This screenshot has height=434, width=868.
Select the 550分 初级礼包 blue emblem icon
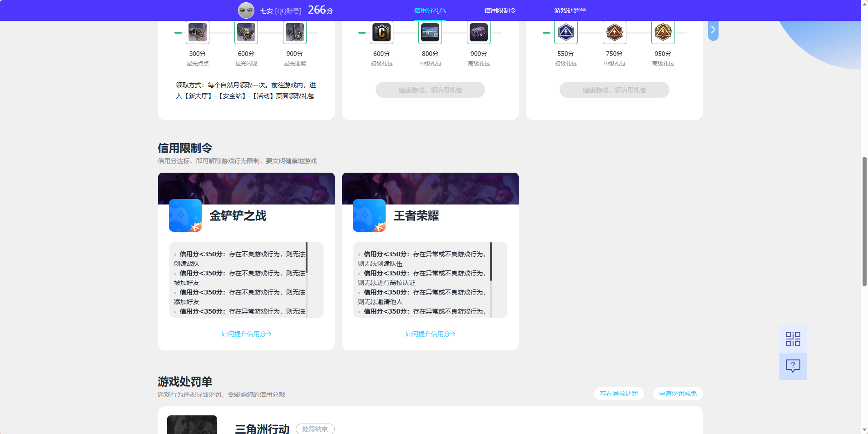[x=566, y=32]
